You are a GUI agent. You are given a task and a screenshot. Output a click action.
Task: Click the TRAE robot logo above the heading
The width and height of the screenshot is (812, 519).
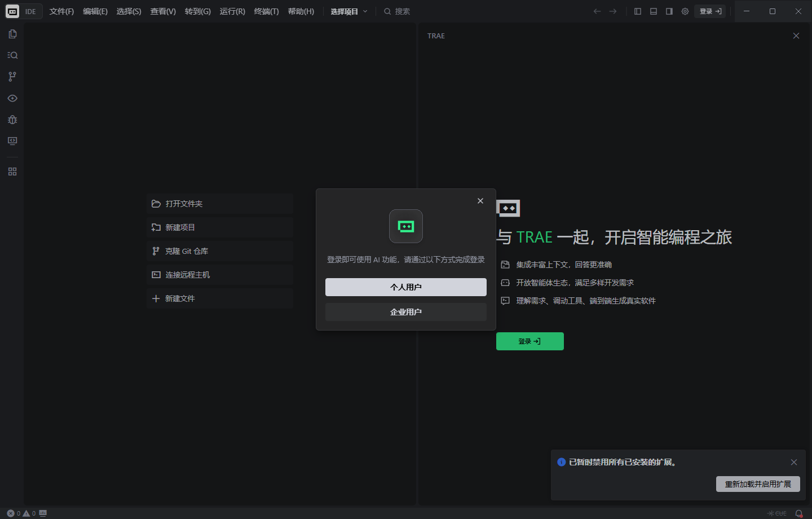click(508, 209)
